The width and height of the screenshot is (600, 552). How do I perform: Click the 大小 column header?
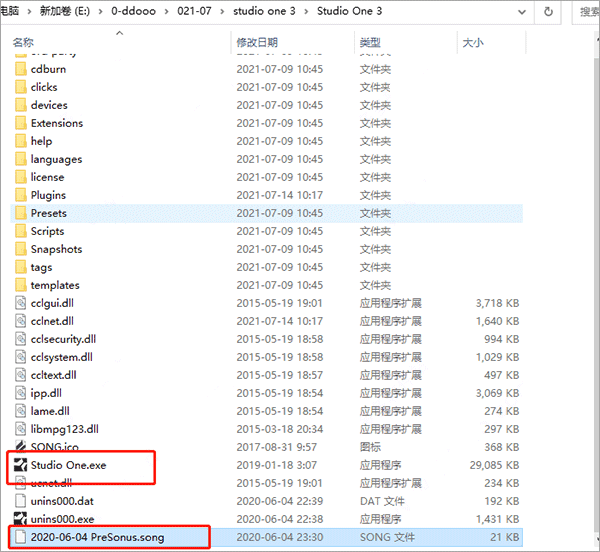[x=472, y=43]
